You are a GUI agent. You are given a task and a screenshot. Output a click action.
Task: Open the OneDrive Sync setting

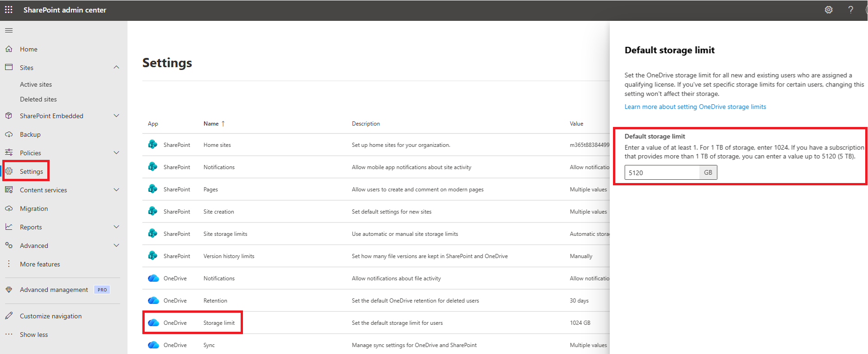tap(209, 345)
